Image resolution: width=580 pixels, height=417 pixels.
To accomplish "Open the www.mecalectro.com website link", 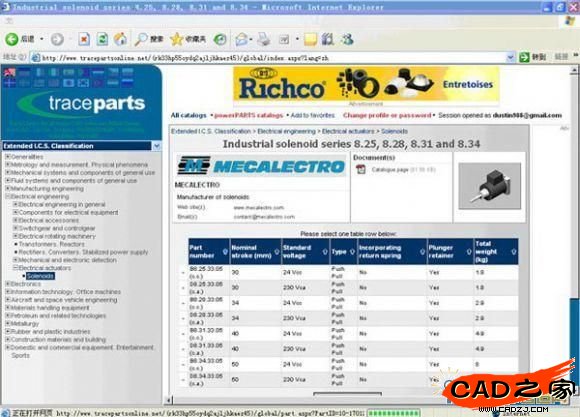I will [x=259, y=208].
